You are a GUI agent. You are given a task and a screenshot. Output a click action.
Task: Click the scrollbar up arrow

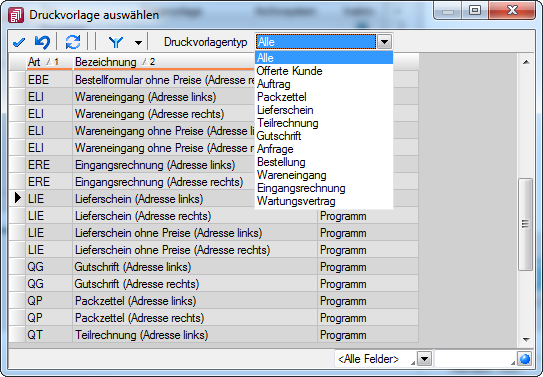coord(526,62)
